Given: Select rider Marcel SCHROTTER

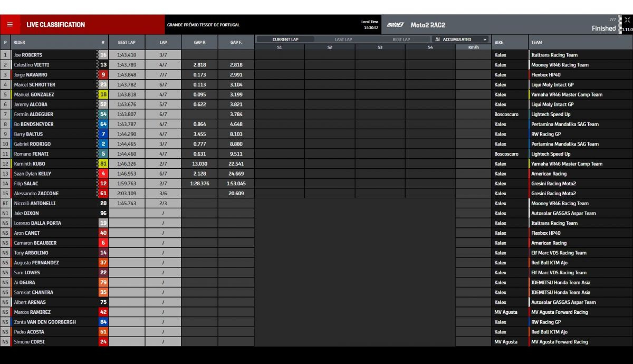Looking at the screenshot, I should click(x=34, y=84).
